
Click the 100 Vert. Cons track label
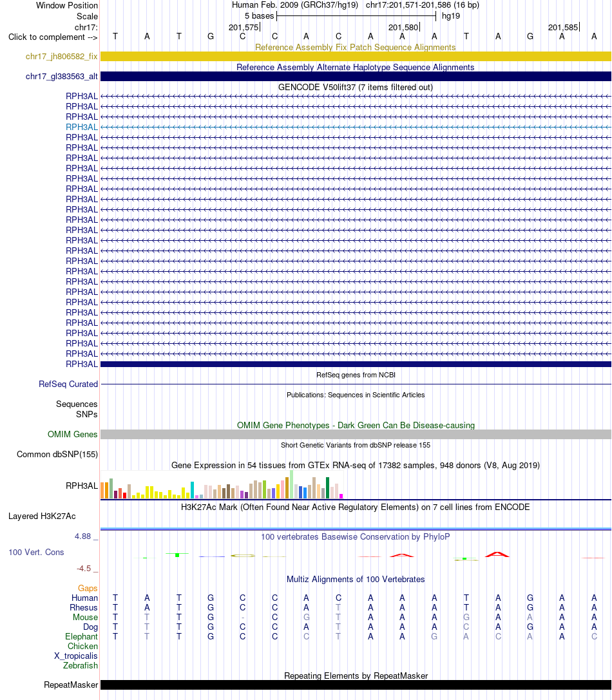click(36, 553)
